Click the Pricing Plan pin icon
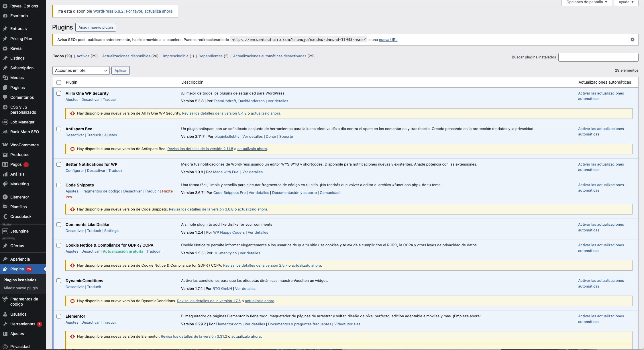The height and width of the screenshot is (350, 644). pos(5,39)
